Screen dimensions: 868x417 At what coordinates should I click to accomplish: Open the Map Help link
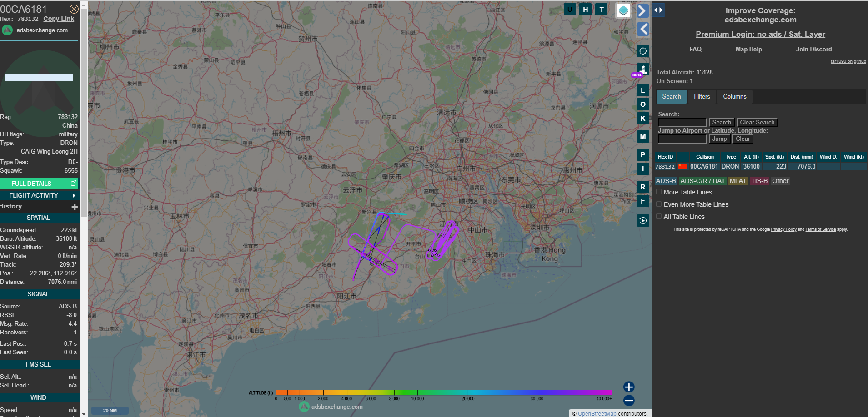[748, 50]
